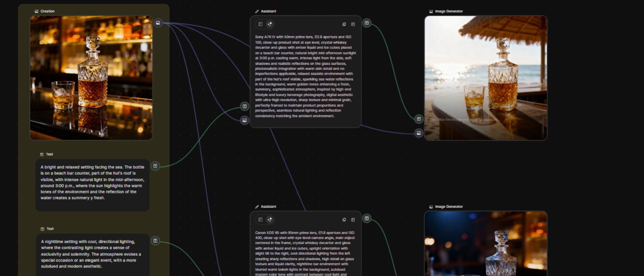
Task: Toggle the green text port on the nighttime Text node
Action: [x=155, y=241]
